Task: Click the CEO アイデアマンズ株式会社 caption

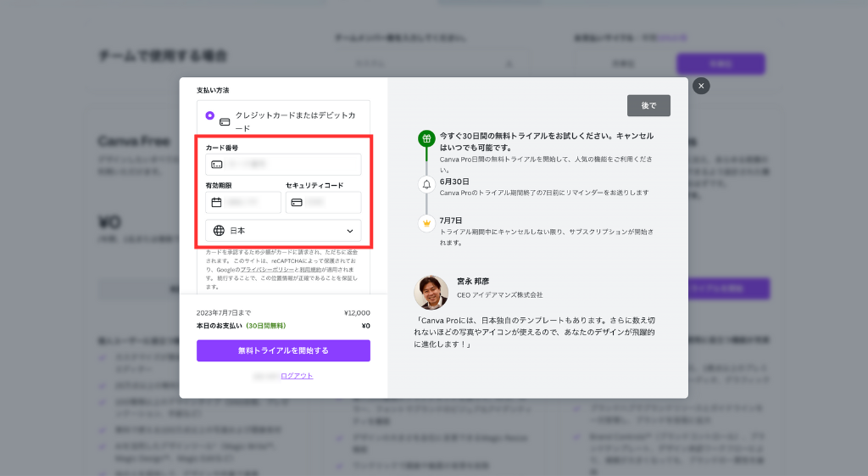Action: (x=500, y=294)
